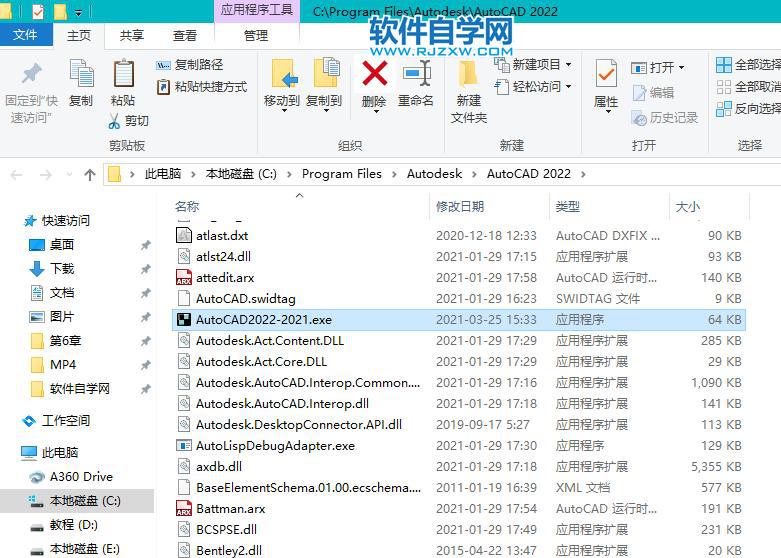Screen dimensions: 781x558
Task: Click the Edit (编辑) button
Action: click(653, 93)
